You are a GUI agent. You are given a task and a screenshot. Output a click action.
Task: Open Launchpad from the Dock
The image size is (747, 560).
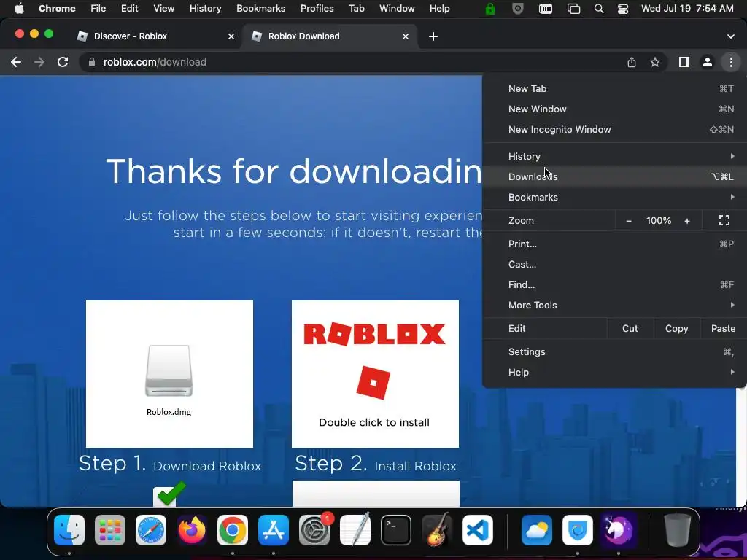110,530
